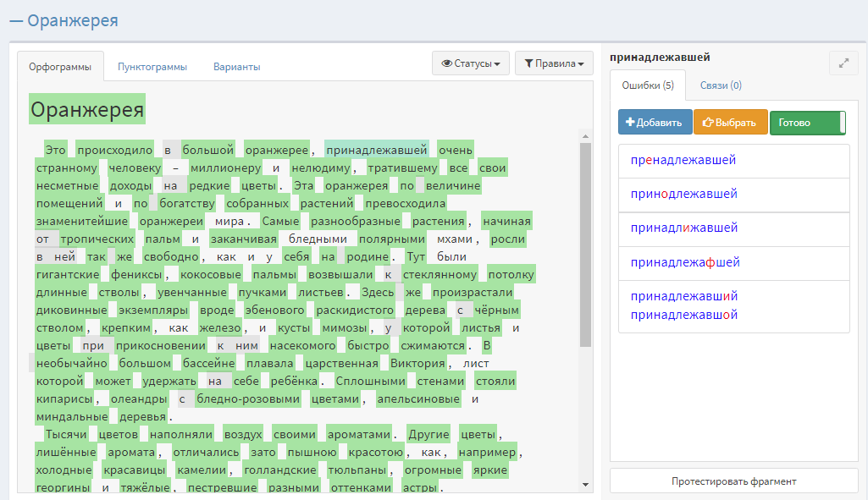This screenshot has width=868, height=500.
Task: Click the word миндальные in the text
Action: click(x=72, y=416)
